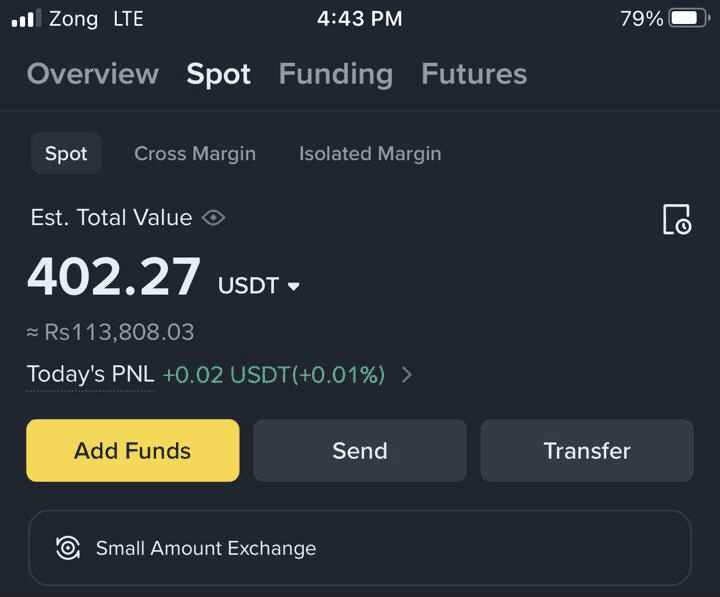The height and width of the screenshot is (597, 720).
Task: Tap the 402.27 total value amount
Action: [x=114, y=278]
